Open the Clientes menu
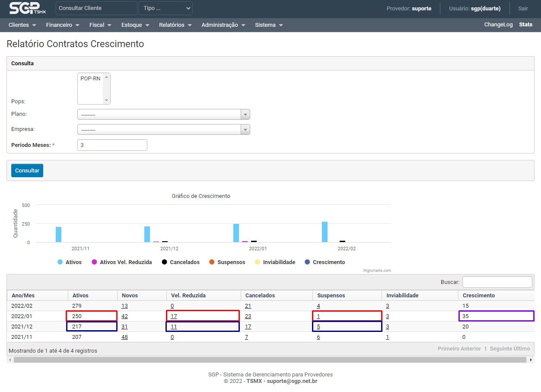Screen dimensions: 541x392 22,25
